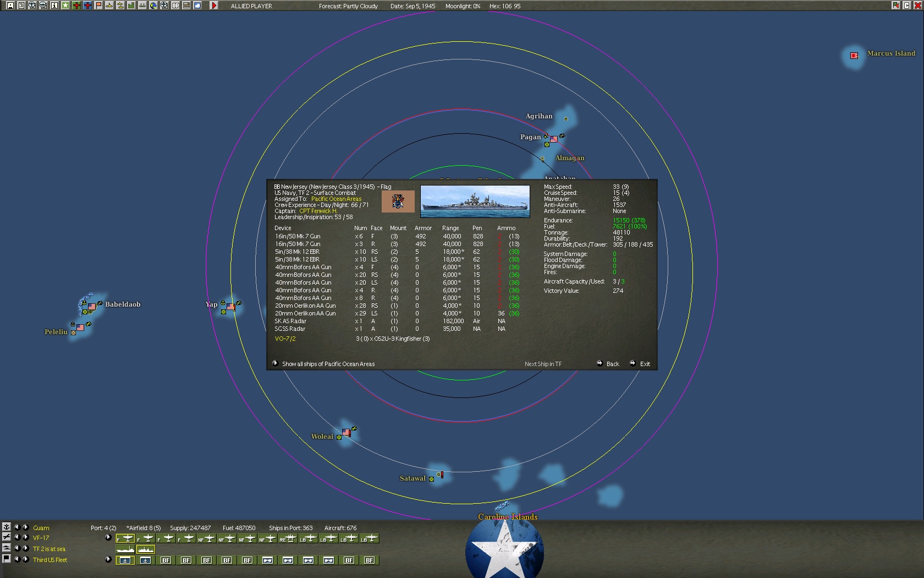This screenshot has height=578, width=924.
Task: Click the Back button in ship panel
Action: 608,364
